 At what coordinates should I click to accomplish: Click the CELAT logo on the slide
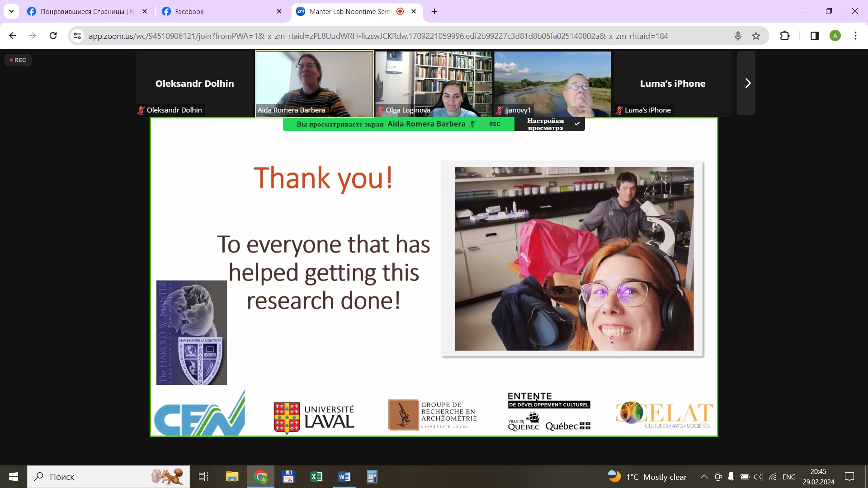[664, 415]
